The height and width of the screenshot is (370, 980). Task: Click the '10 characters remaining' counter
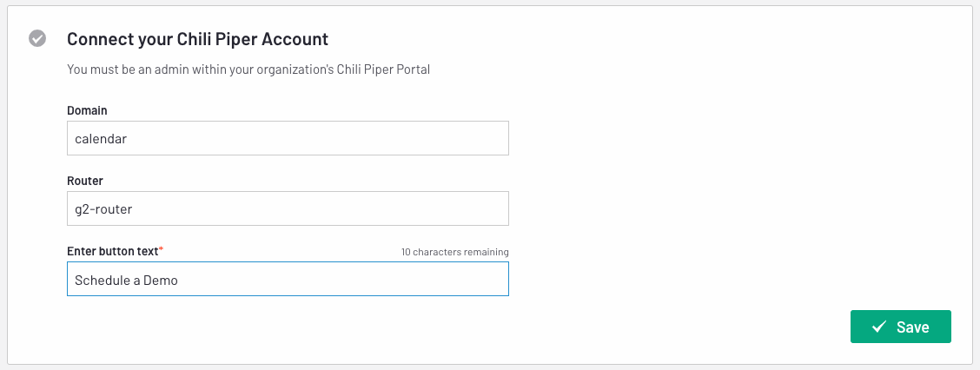point(455,252)
